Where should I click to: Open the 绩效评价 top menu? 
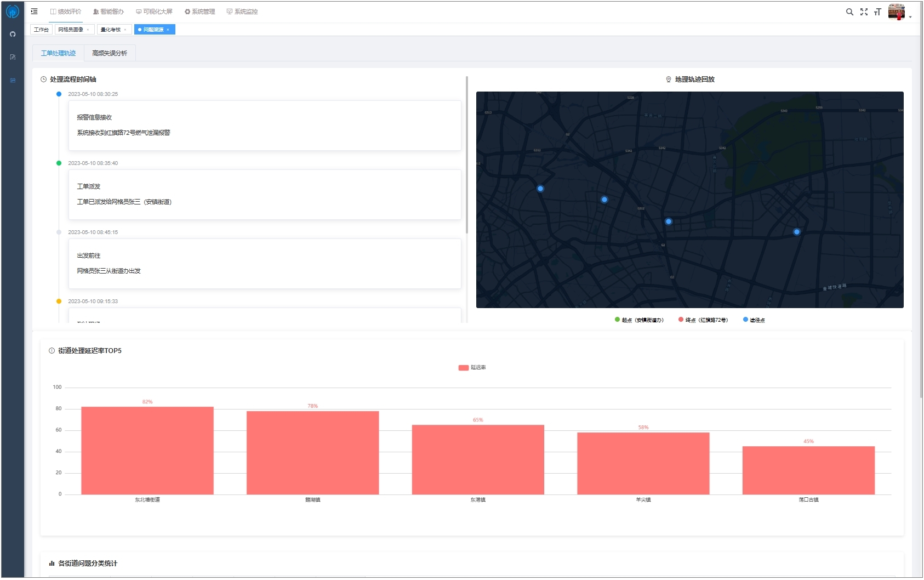pos(66,12)
